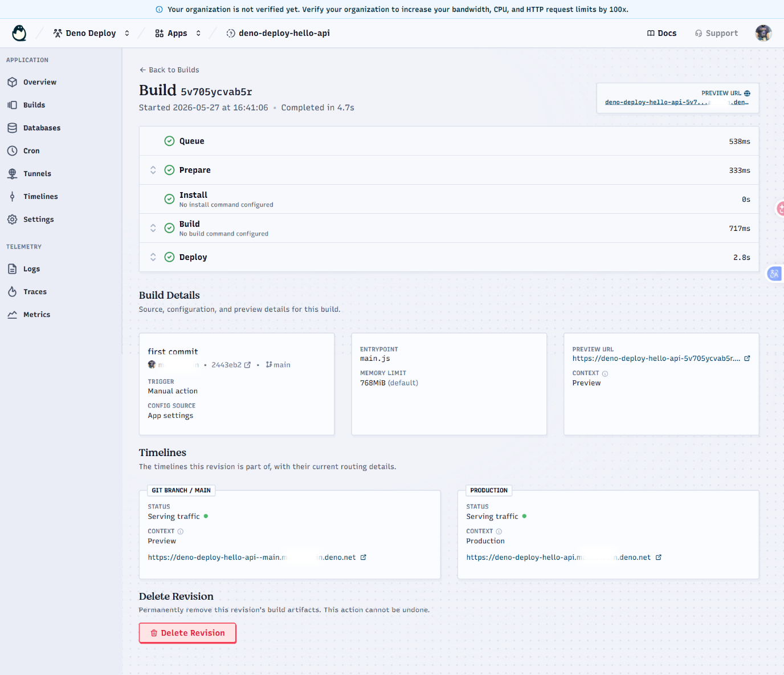Click the Traces flame icon
This screenshot has height=675, width=784.
tap(12, 291)
